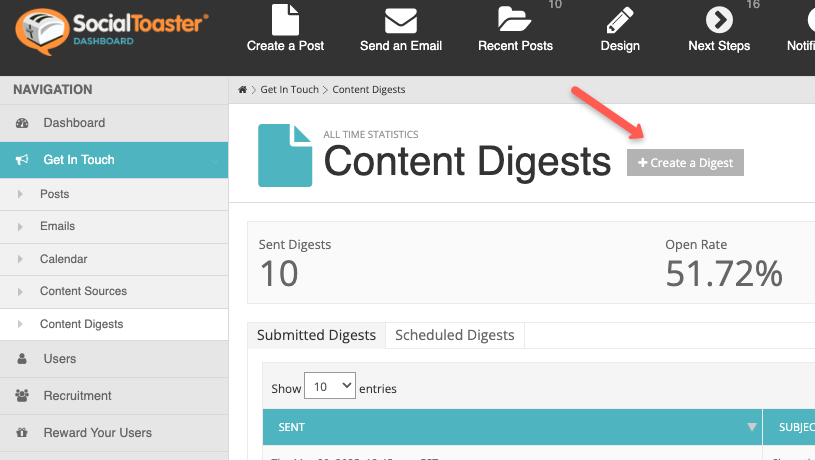Click the Dashboard navigation label
Image resolution: width=815 pixels, height=460 pixels.
74,123
